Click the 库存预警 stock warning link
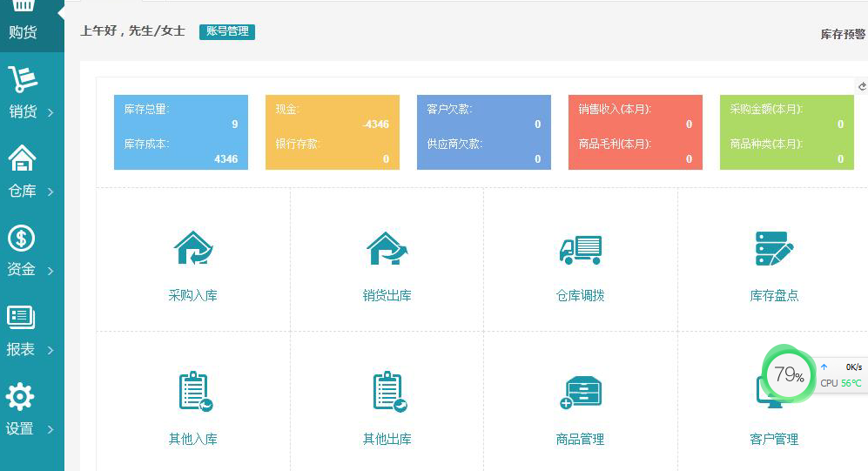The image size is (868, 471). pos(843,35)
